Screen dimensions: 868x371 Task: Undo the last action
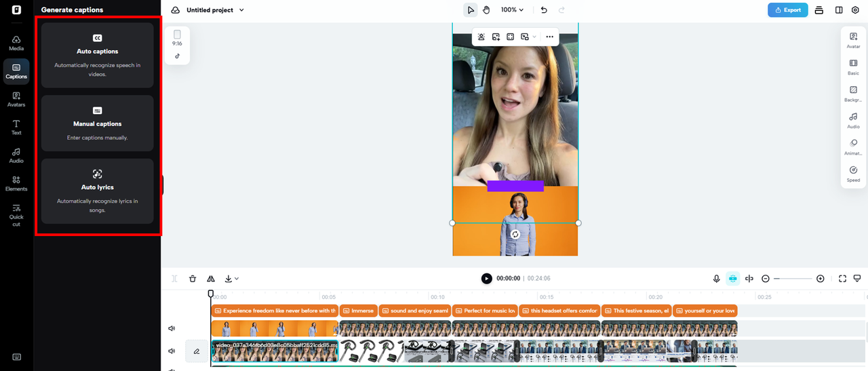pyautogui.click(x=544, y=10)
